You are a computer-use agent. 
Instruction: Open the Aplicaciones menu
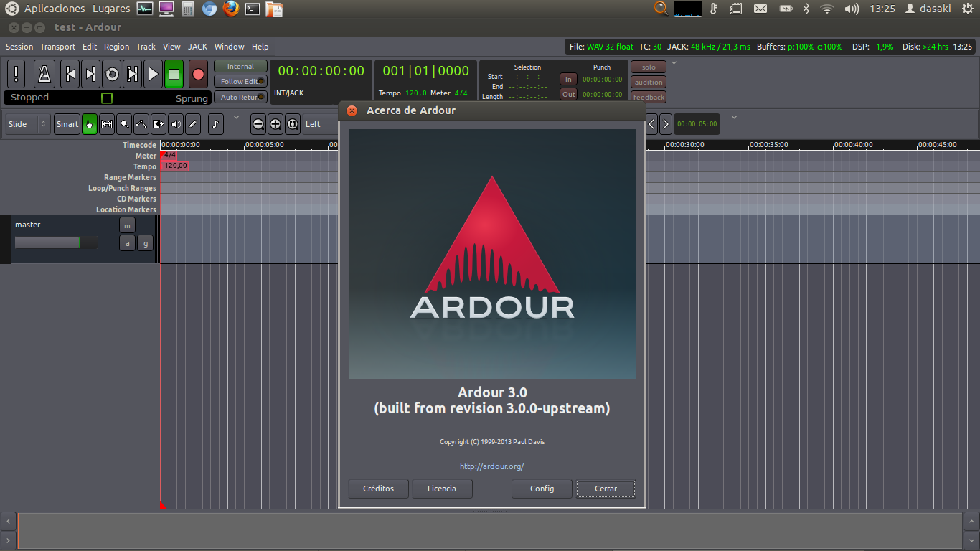[x=55, y=9]
